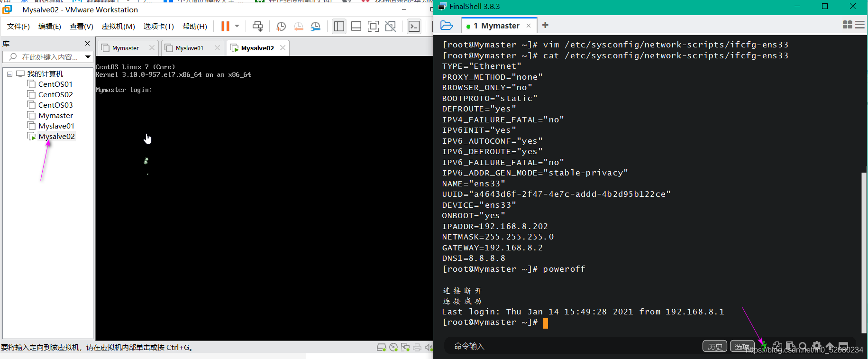Select Myslave01 in the library tree
868x359 pixels.
click(x=56, y=126)
